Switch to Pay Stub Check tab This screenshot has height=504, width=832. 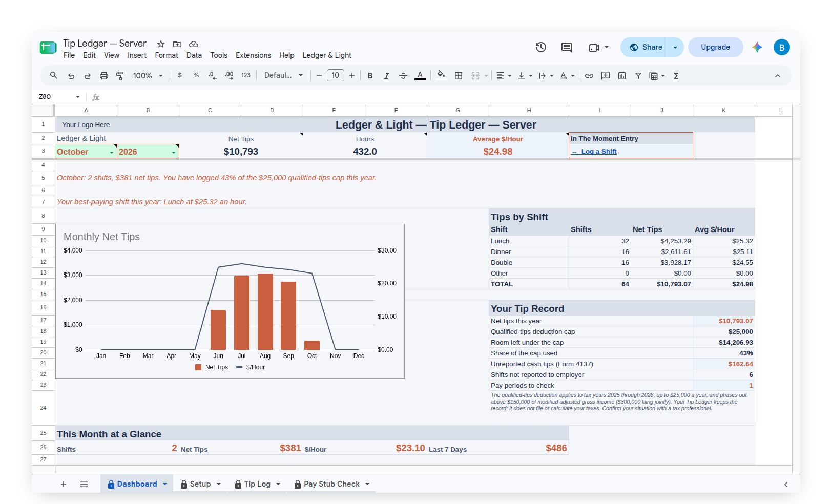coord(332,484)
